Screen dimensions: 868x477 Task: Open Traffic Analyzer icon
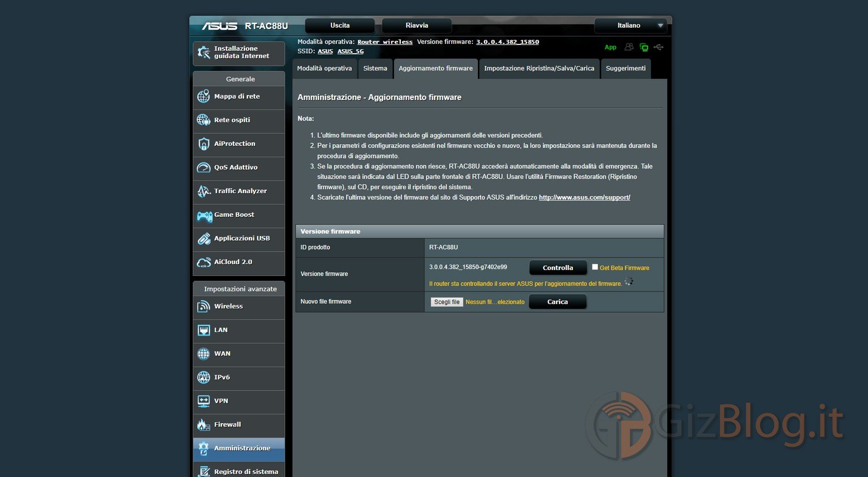(203, 191)
